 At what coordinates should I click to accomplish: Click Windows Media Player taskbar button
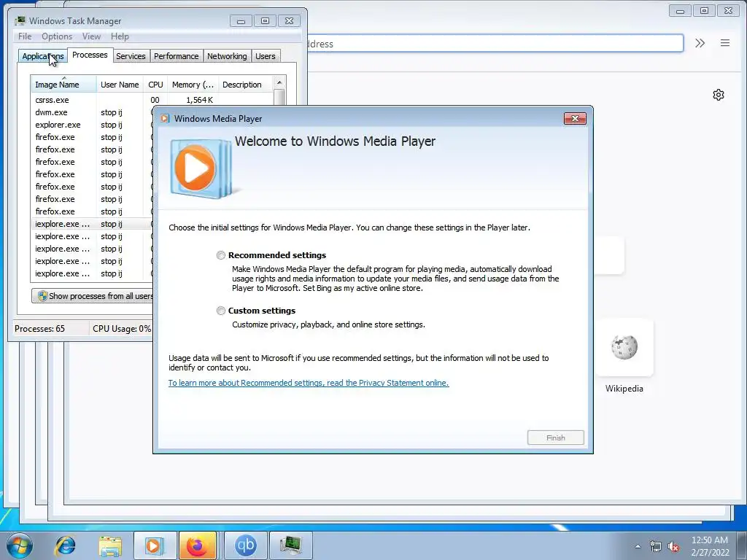[x=155, y=545]
